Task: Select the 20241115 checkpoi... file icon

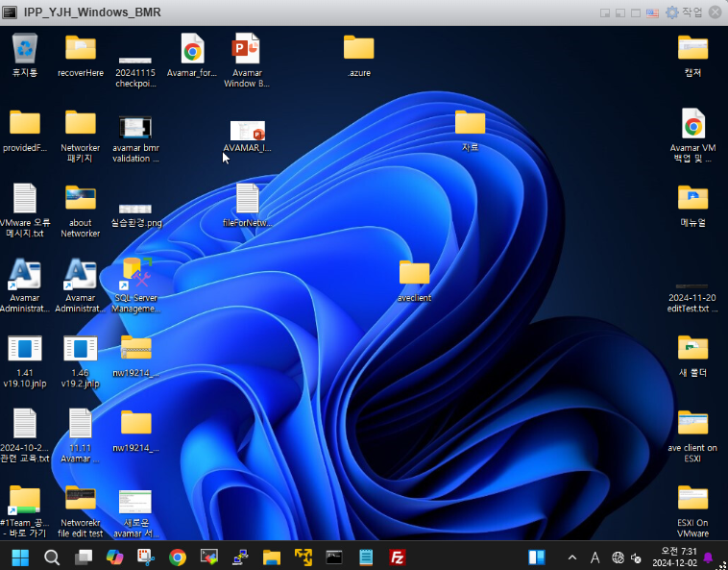Action: 135,61
